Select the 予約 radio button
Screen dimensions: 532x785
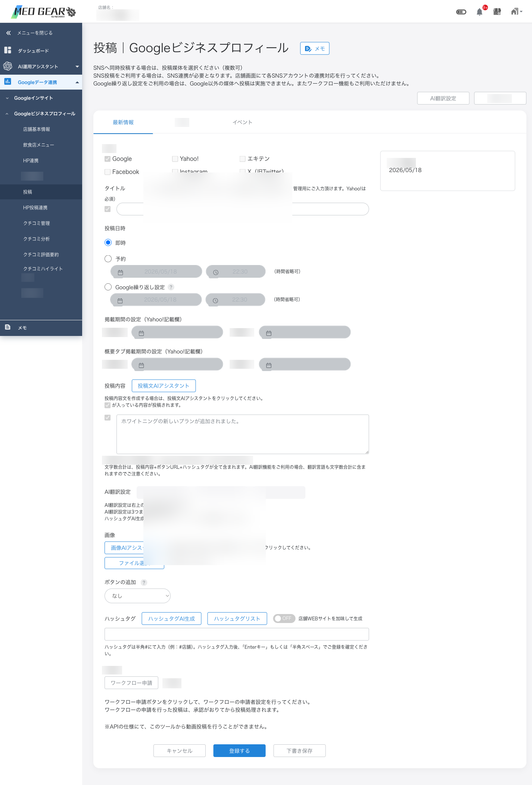[x=108, y=258]
